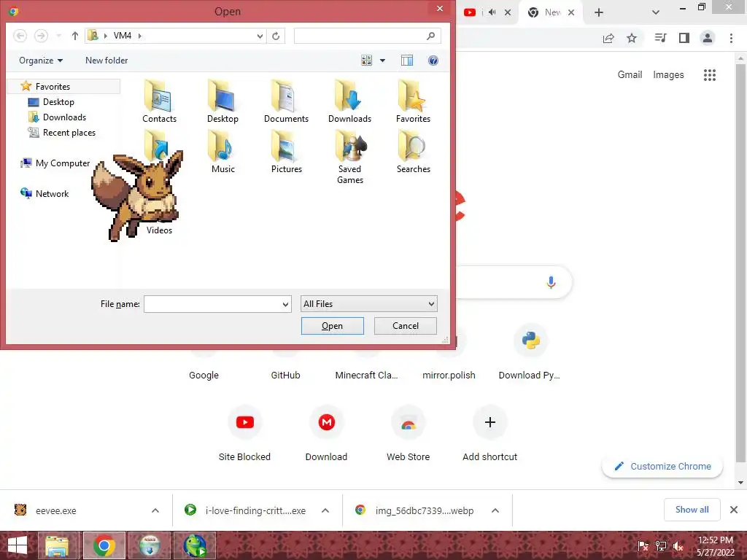
Task: Open the Chrome share icon
Action: (x=608, y=38)
